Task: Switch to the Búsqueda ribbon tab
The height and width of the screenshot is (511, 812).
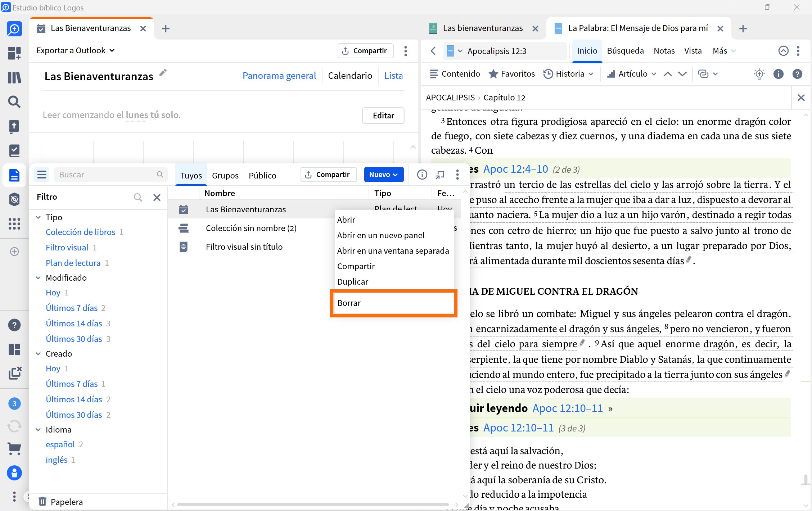Action: (625, 51)
